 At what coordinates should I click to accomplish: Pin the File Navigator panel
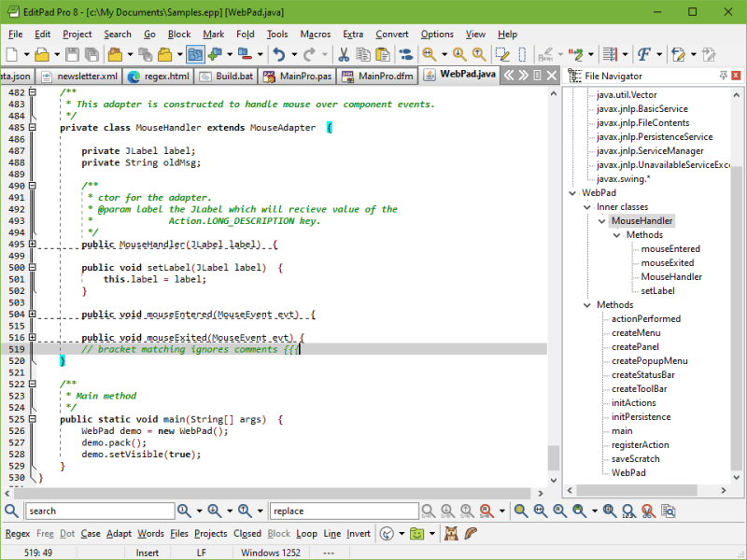tap(723, 76)
